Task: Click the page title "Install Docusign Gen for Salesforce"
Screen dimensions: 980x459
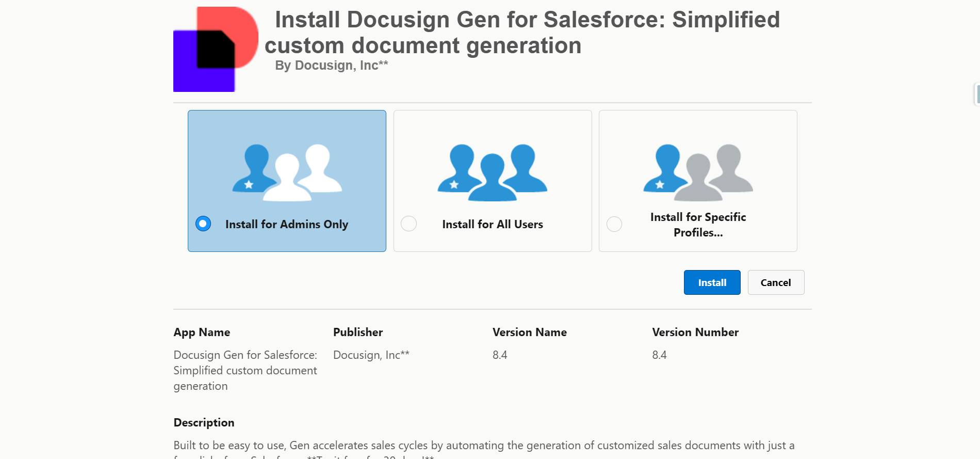Action: pyautogui.click(x=522, y=32)
